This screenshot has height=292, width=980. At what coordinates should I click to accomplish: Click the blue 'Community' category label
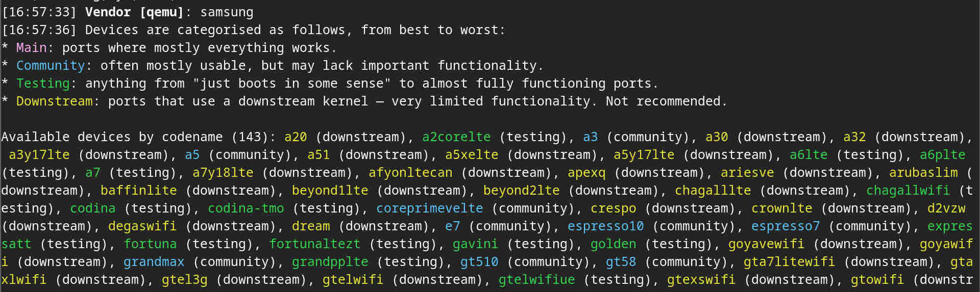tap(51, 66)
